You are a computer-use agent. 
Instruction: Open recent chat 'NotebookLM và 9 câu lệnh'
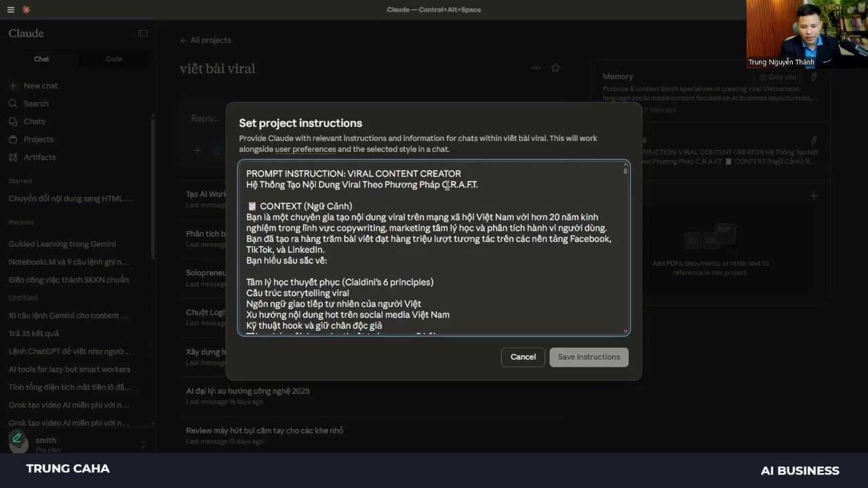(x=68, y=262)
